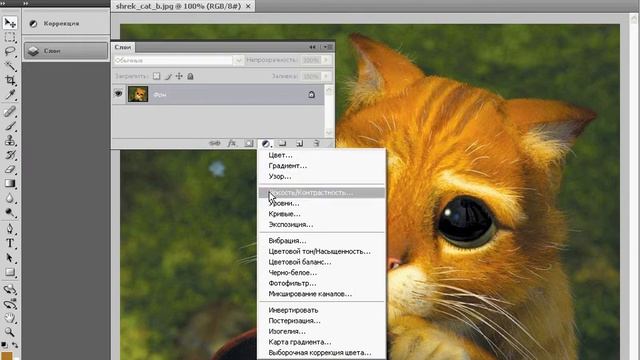Viewport: 640px width, 360px height.
Task: Toggle lock transparent pixels
Action: click(x=157, y=76)
